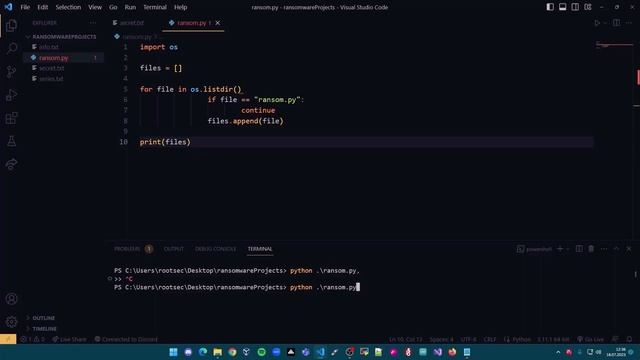Image resolution: width=640 pixels, height=360 pixels.
Task: Open the Help menu
Action: 180,7
